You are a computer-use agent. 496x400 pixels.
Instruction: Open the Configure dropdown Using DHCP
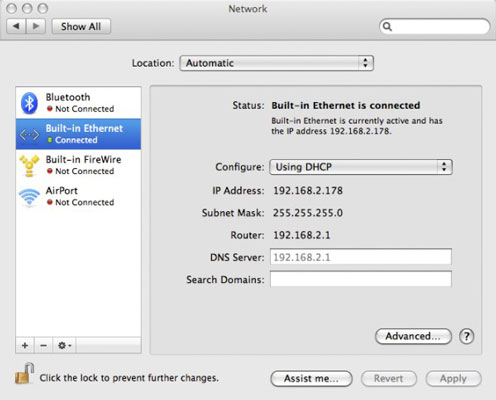click(361, 167)
